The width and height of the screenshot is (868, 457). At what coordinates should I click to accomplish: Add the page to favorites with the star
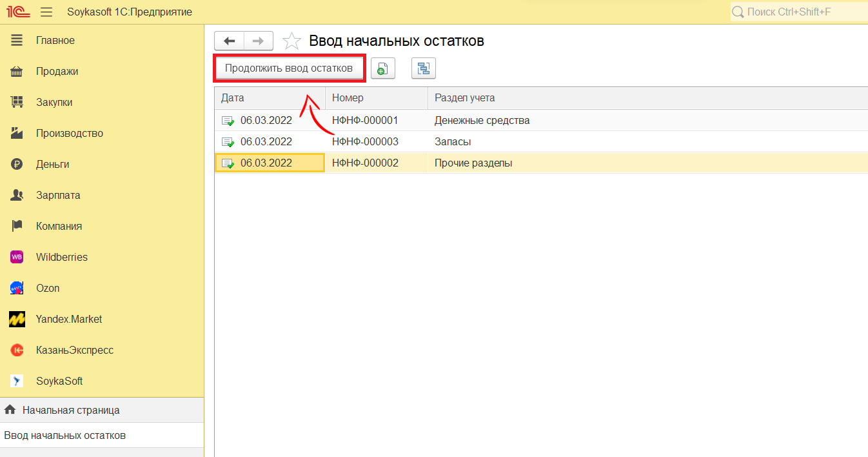coord(291,41)
